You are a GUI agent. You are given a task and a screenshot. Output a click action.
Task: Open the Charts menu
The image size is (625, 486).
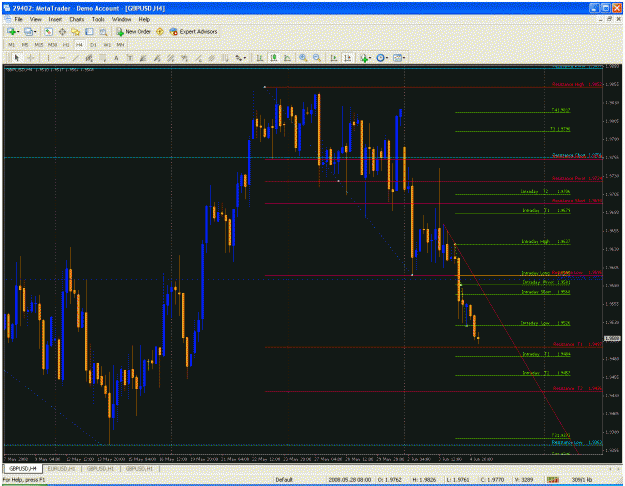pos(77,19)
